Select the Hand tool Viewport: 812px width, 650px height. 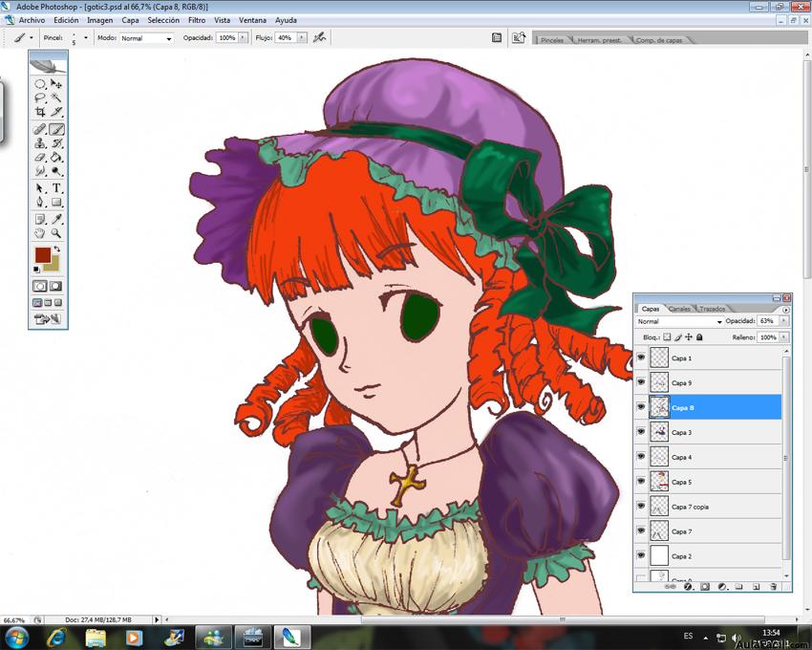[x=40, y=233]
